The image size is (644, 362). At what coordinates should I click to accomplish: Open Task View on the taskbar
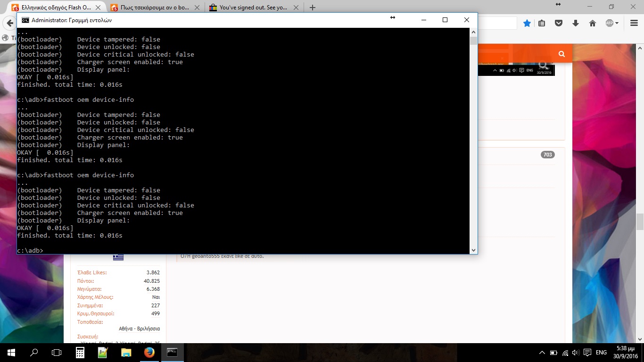coord(57,353)
